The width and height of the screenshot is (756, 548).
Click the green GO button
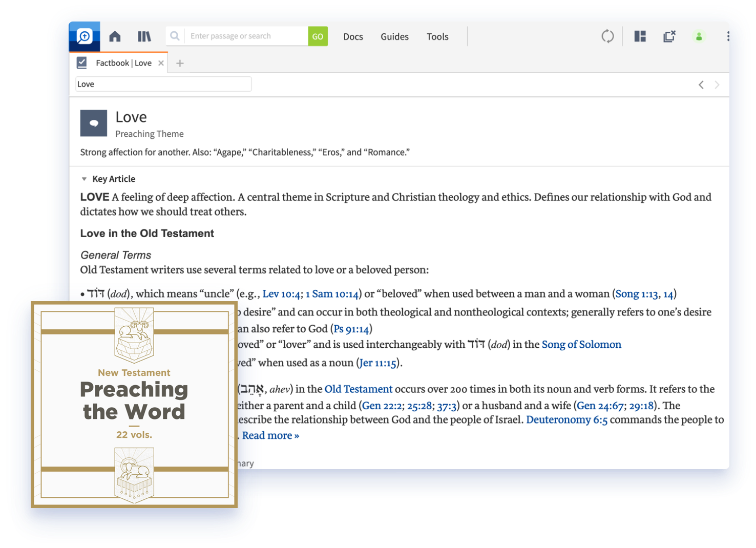click(318, 36)
